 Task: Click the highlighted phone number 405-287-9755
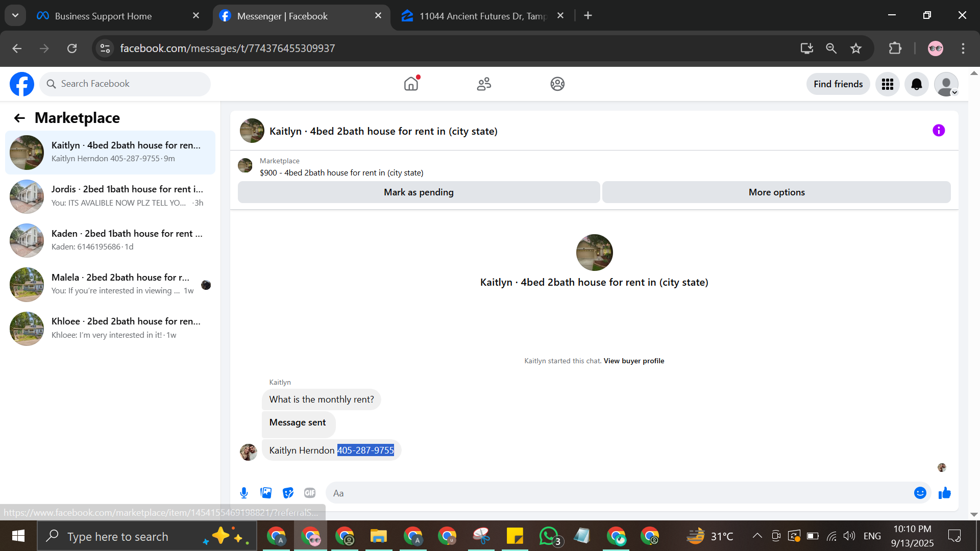pyautogui.click(x=365, y=450)
